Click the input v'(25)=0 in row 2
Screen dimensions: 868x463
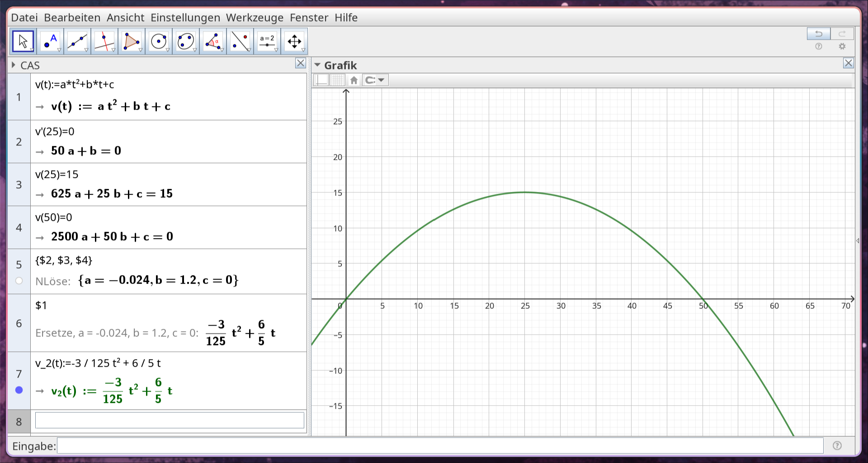point(55,131)
